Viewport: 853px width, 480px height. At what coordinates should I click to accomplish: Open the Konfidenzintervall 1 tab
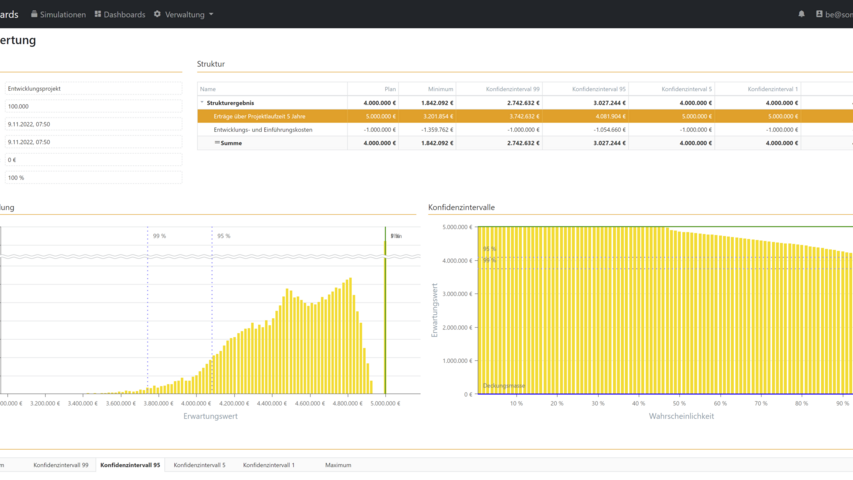pyautogui.click(x=268, y=465)
